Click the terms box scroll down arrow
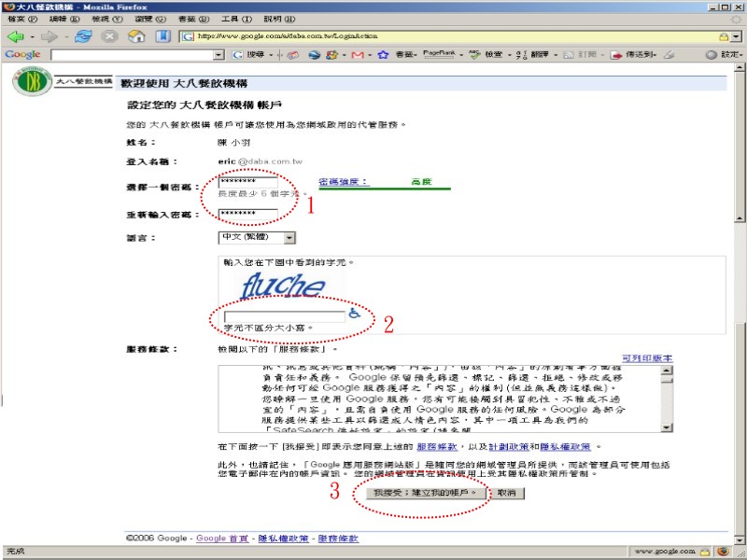 pyautogui.click(x=668, y=427)
